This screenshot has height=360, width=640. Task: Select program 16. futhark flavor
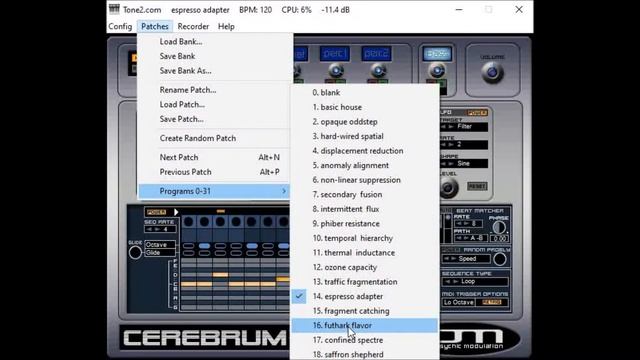pyautogui.click(x=365, y=326)
